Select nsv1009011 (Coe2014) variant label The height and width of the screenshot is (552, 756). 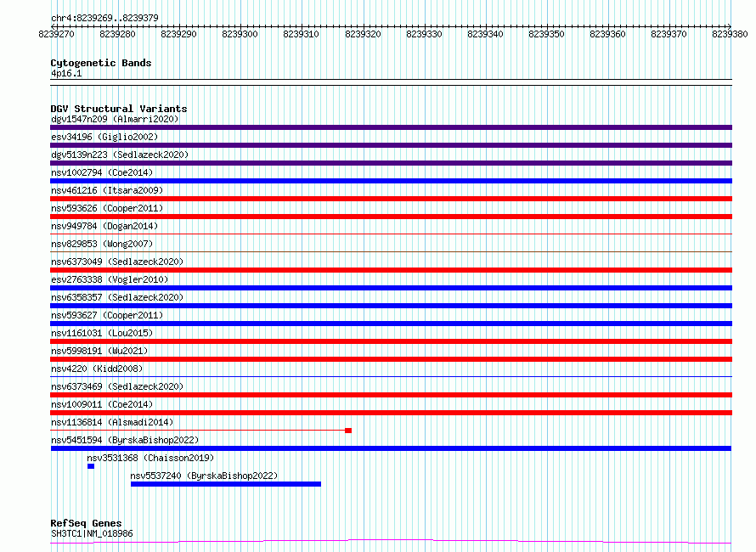[x=102, y=404]
